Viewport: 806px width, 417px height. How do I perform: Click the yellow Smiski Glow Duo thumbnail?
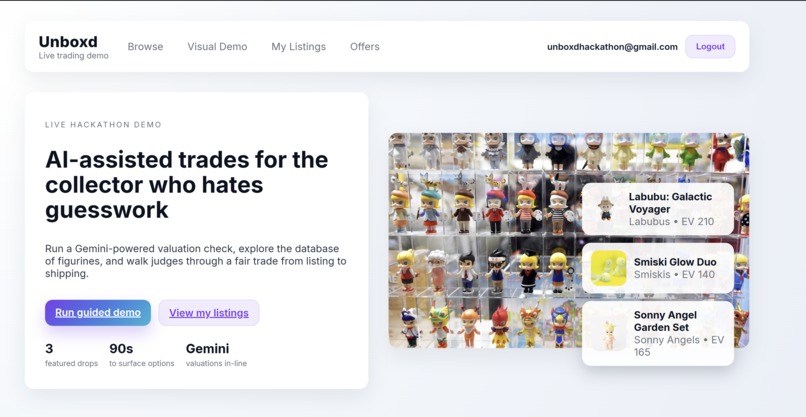point(609,268)
